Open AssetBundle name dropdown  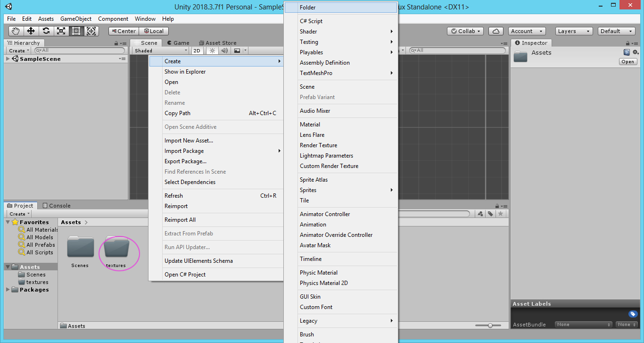584,325
